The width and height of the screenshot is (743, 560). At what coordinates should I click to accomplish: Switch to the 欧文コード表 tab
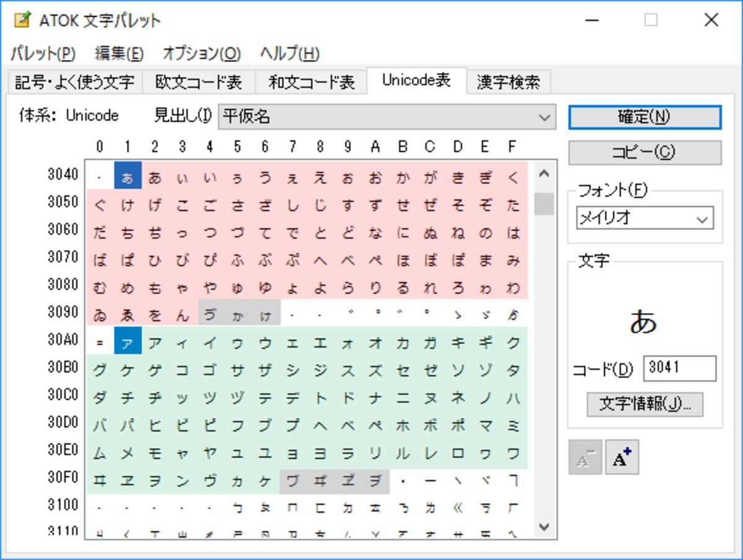click(x=198, y=82)
